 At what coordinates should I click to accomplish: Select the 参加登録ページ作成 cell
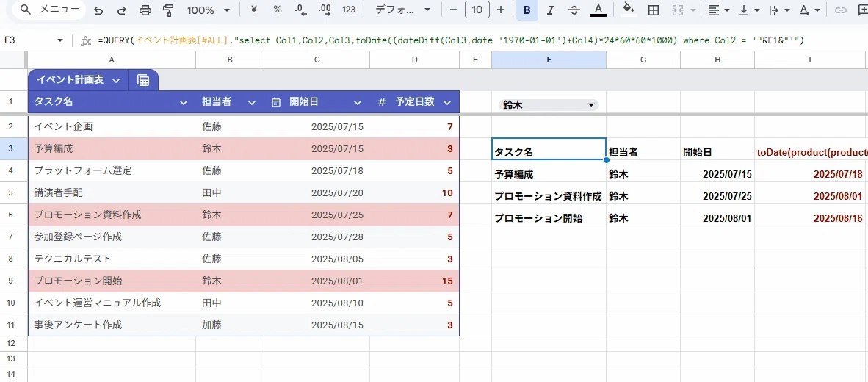112,237
